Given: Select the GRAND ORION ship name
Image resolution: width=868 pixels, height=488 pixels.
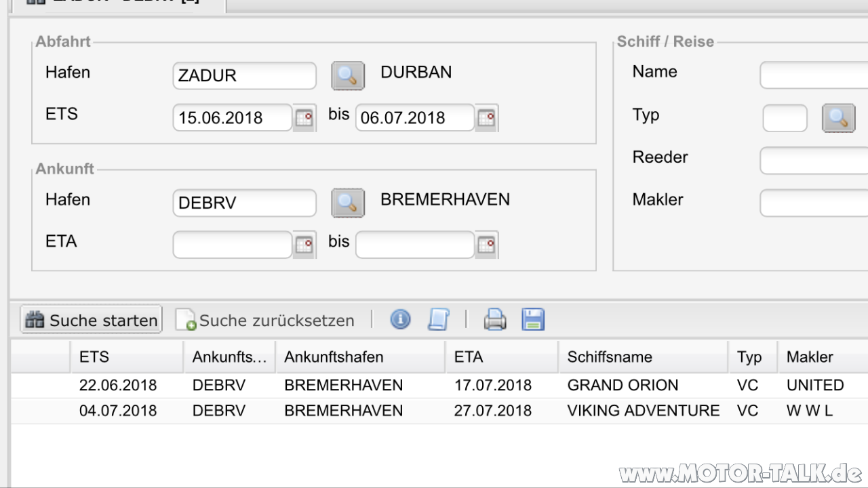Looking at the screenshot, I should click(623, 385).
